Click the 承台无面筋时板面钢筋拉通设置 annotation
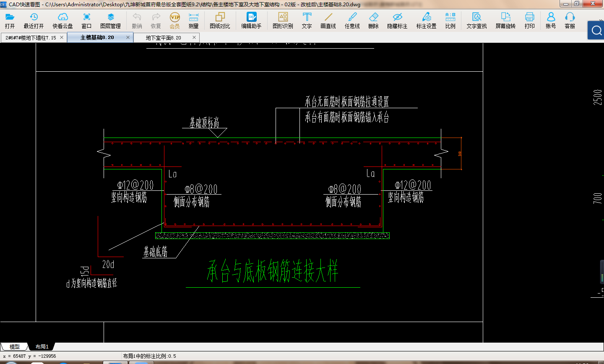 tap(347, 101)
